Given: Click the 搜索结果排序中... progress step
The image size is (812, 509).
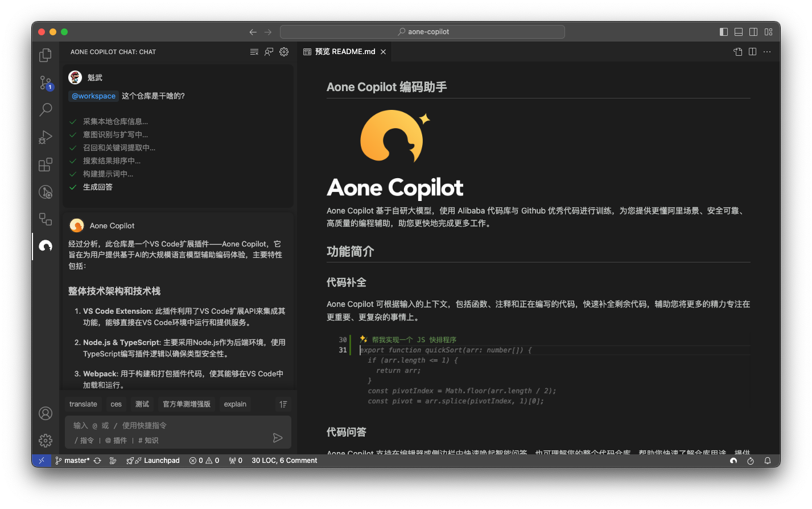Looking at the screenshot, I should [112, 161].
